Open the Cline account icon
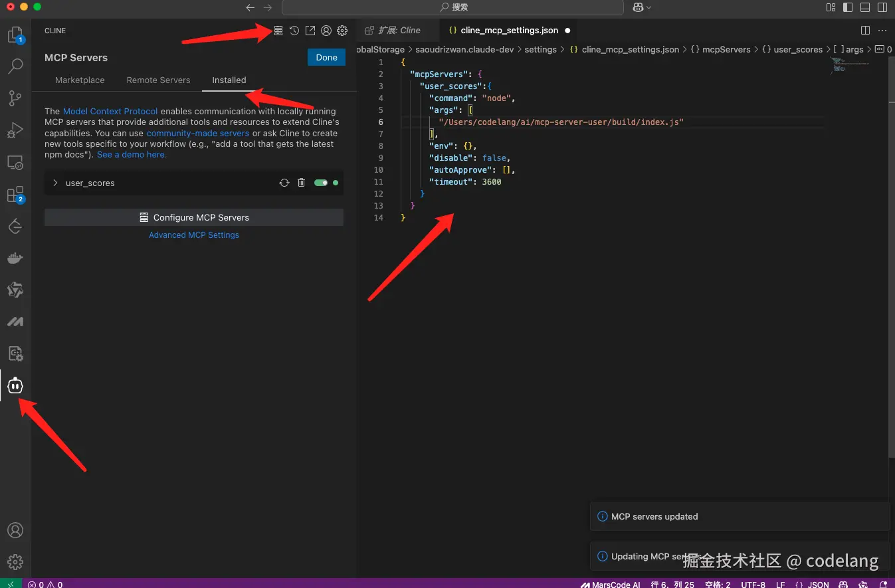This screenshot has height=588, width=895. coord(326,31)
